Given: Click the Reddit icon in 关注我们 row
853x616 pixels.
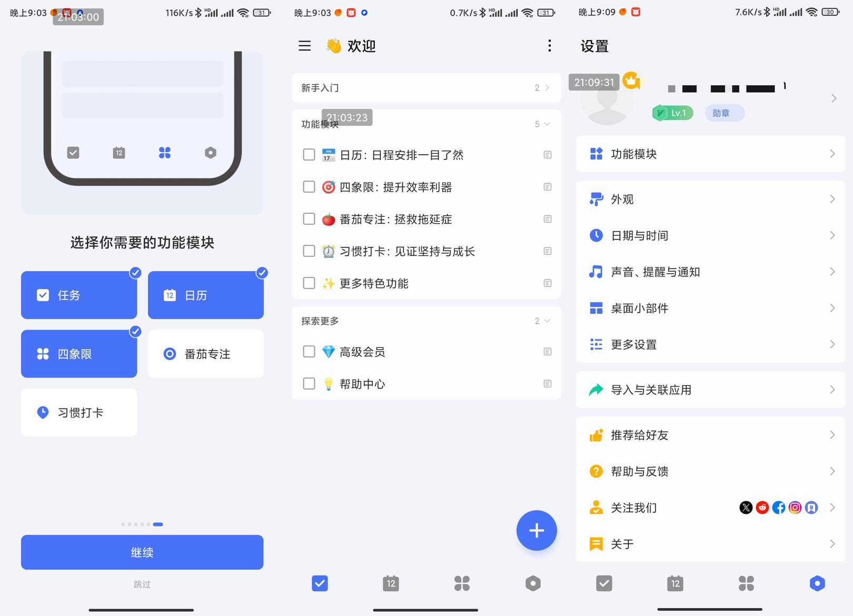Looking at the screenshot, I should coord(762,508).
